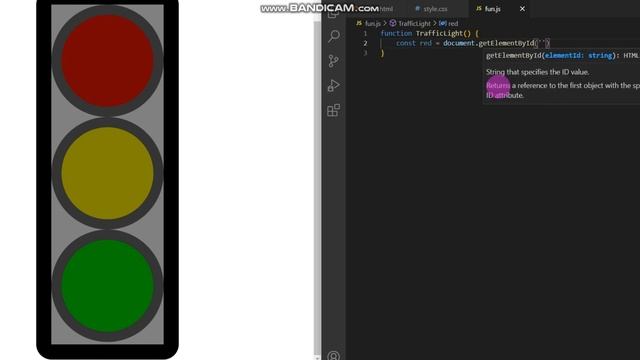Click the browser page vertical scrollbar
Image resolution: width=640 pixels, height=360 pixels.
318,188
